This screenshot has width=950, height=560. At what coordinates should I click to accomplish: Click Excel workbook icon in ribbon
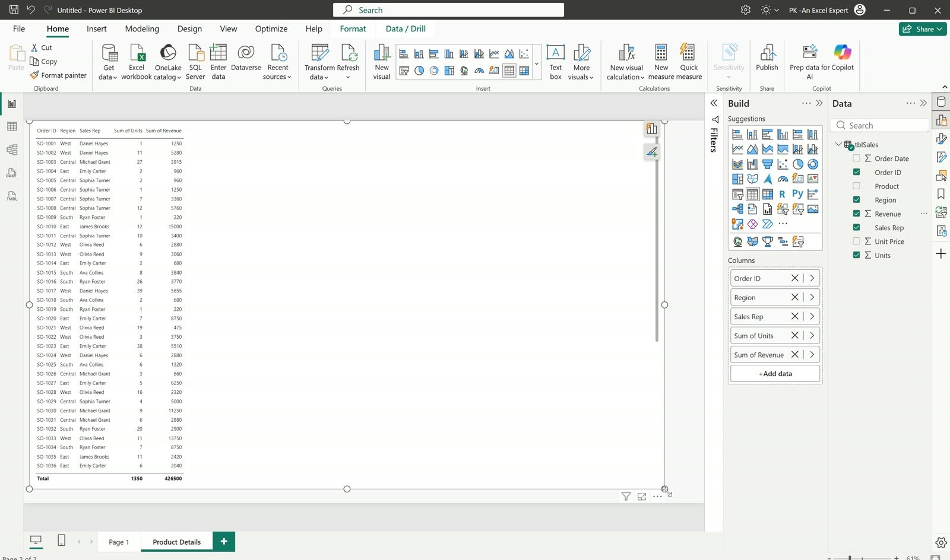coord(137,62)
